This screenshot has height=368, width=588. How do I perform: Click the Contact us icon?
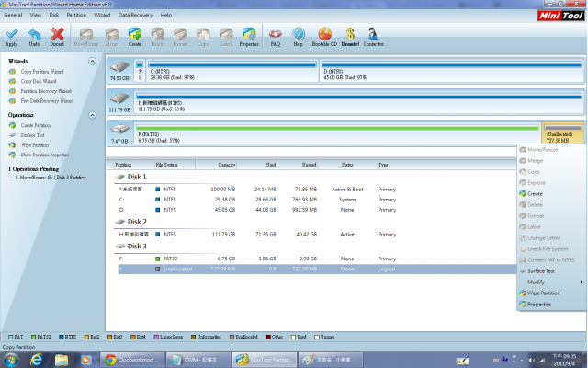(x=373, y=34)
